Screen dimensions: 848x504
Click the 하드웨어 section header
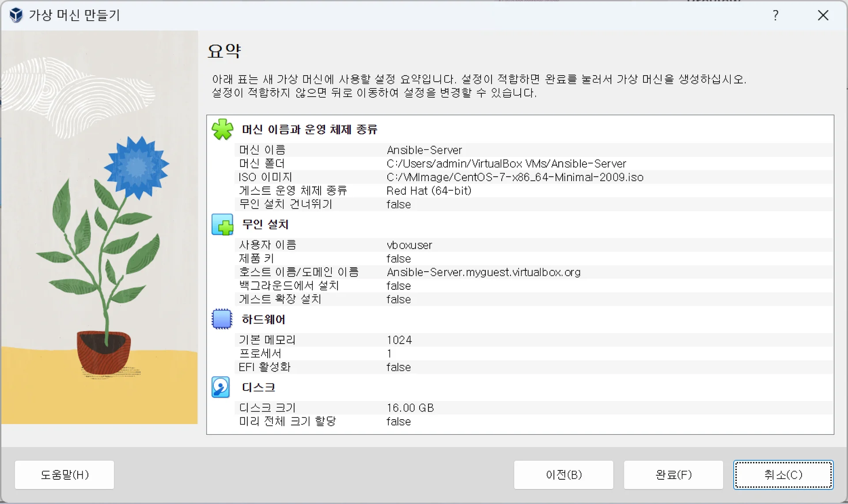tap(263, 319)
